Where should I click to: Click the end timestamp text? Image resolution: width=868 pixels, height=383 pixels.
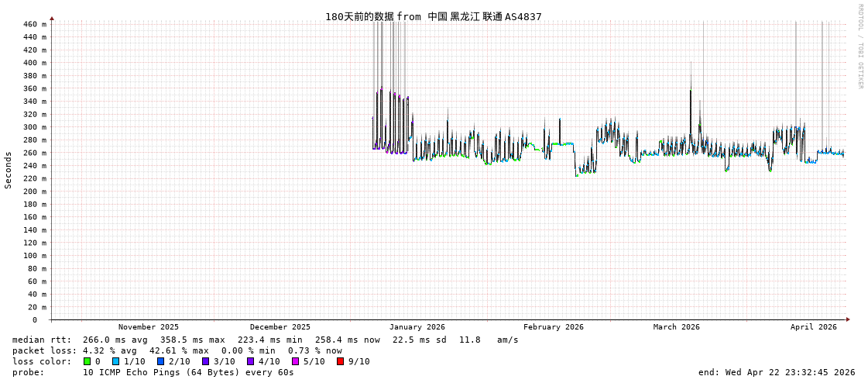click(776, 372)
